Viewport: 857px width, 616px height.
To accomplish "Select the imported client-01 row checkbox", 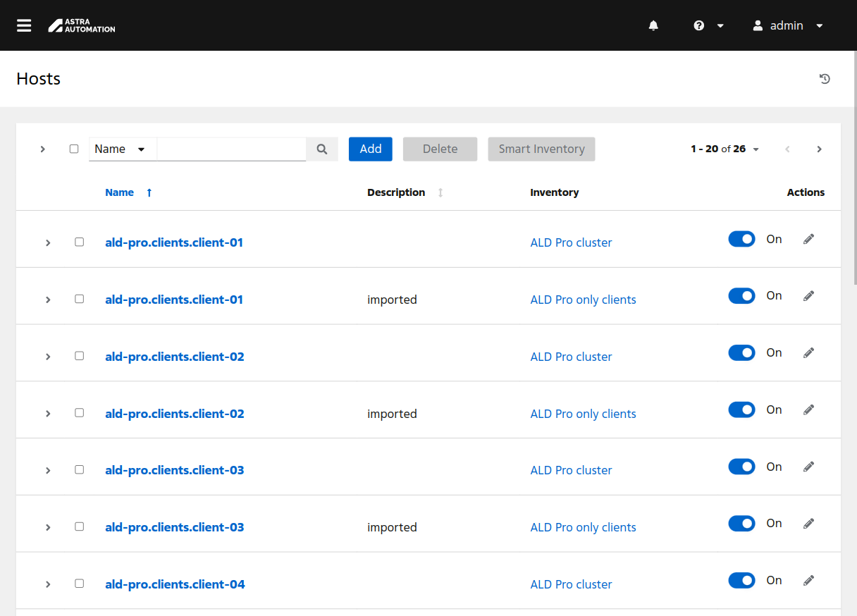I will point(79,299).
